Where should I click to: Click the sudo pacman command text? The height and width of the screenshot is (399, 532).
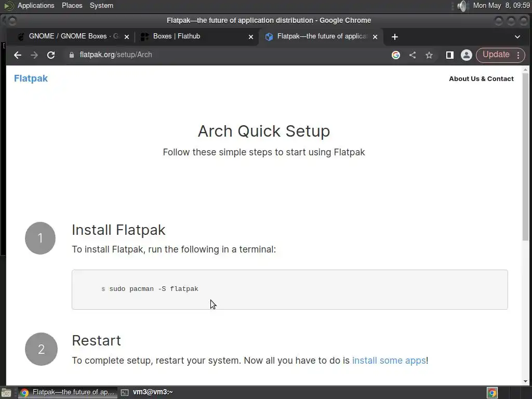pyautogui.click(x=154, y=289)
